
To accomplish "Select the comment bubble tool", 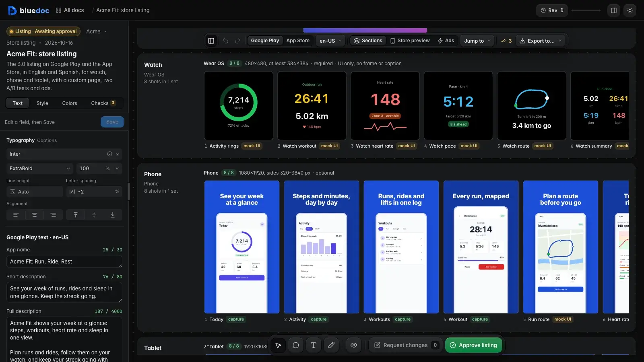I will (296, 345).
